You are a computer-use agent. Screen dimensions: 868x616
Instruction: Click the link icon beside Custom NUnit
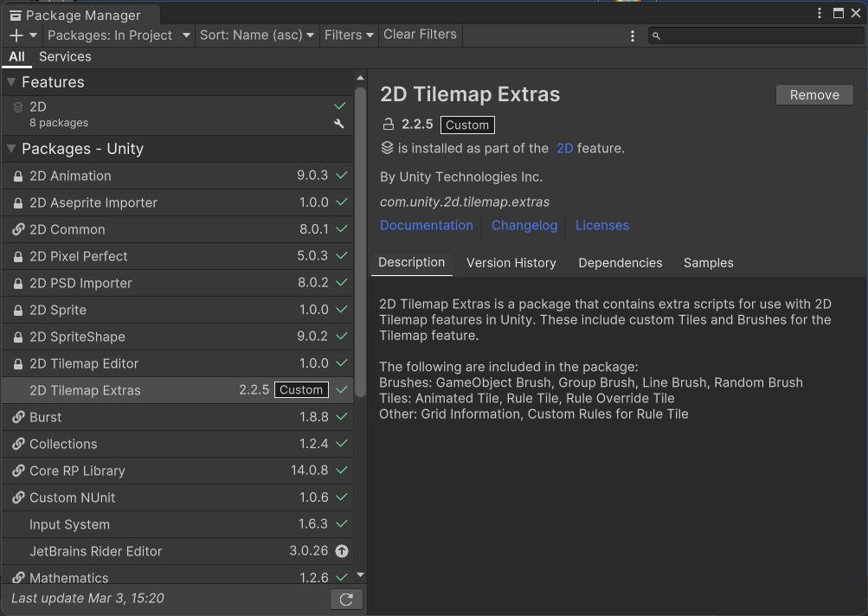click(x=18, y=497)
